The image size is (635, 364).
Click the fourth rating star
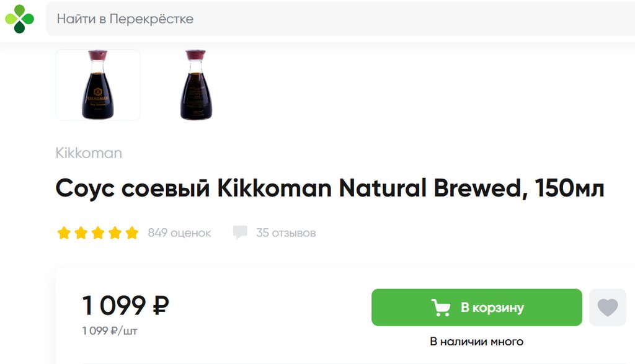(x=115, y=233)
